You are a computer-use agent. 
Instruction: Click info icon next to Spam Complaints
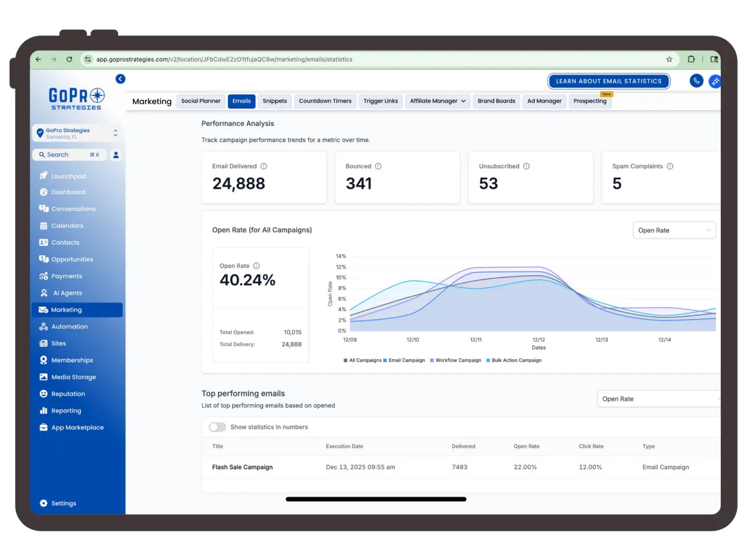click(x=670, y=166)
